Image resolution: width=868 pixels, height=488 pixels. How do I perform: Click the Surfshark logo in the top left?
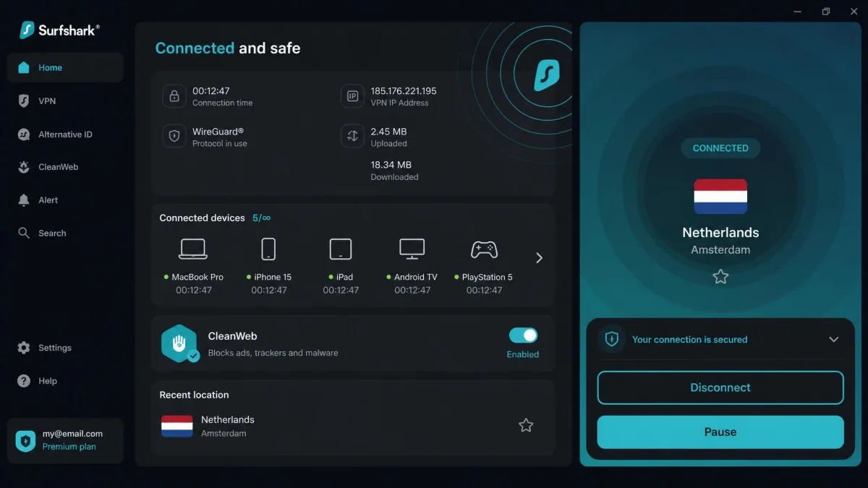(x=59, y=30)
